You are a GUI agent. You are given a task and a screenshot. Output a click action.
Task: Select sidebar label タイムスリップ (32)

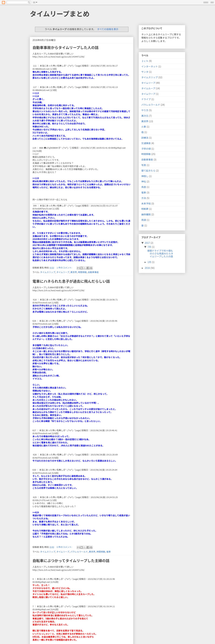[x=149, y=78]
